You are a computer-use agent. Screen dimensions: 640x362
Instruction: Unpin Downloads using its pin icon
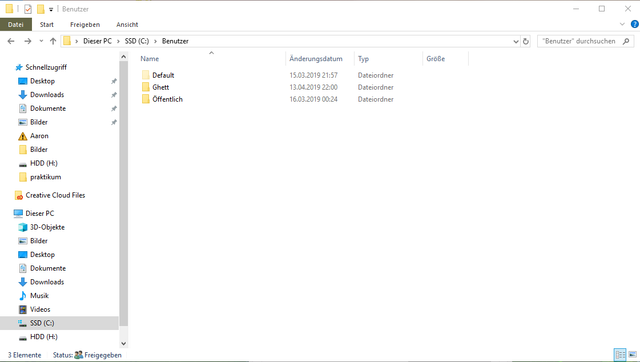pos(114,95)
